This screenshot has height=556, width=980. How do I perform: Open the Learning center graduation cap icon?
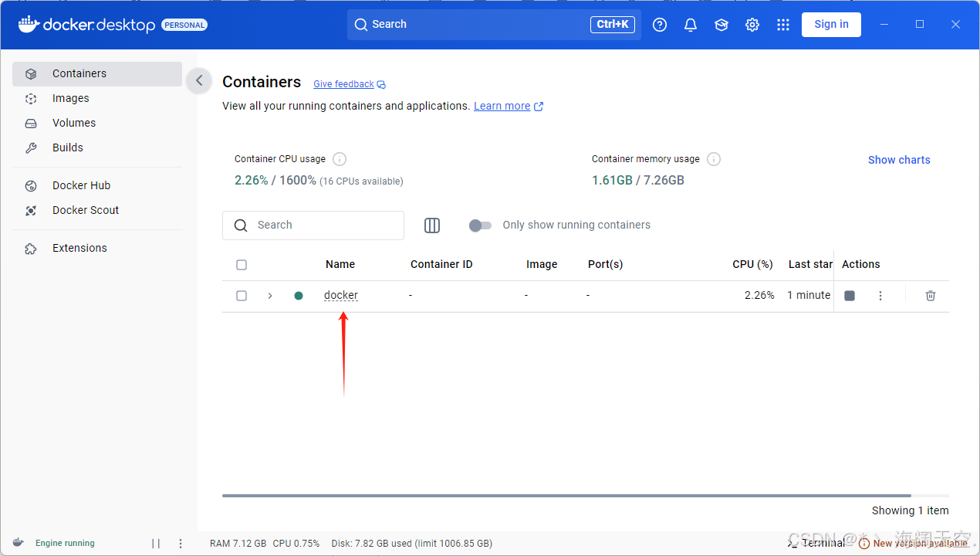(721, 25)
